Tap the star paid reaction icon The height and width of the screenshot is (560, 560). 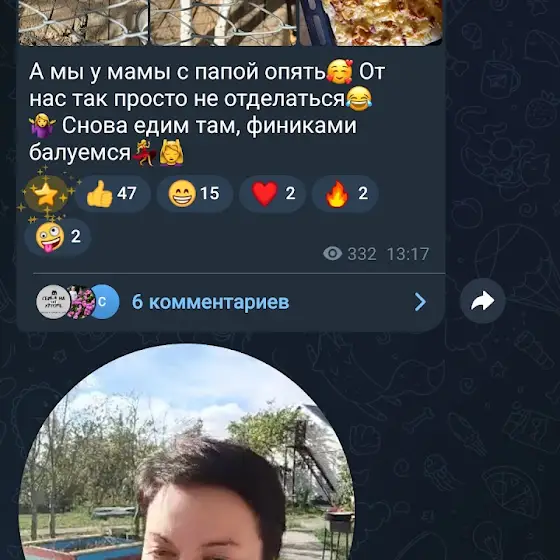(x=46, y=195)
